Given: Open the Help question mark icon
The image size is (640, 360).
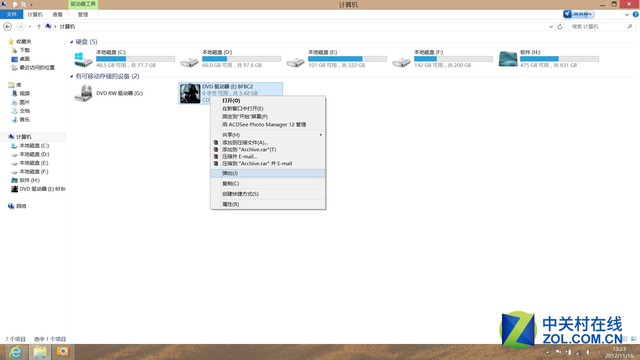Looking at the screenshot, I should click(636, 14).
